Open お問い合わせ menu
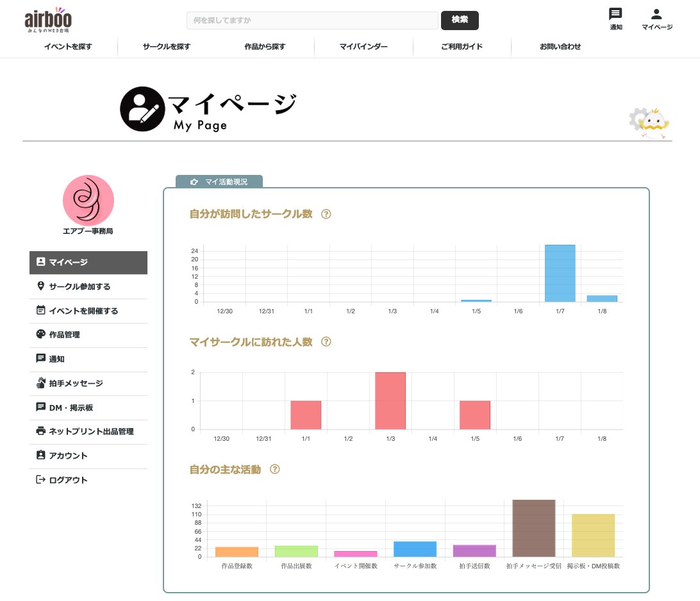This screenshot has height=601, width=700. [560, 46]
